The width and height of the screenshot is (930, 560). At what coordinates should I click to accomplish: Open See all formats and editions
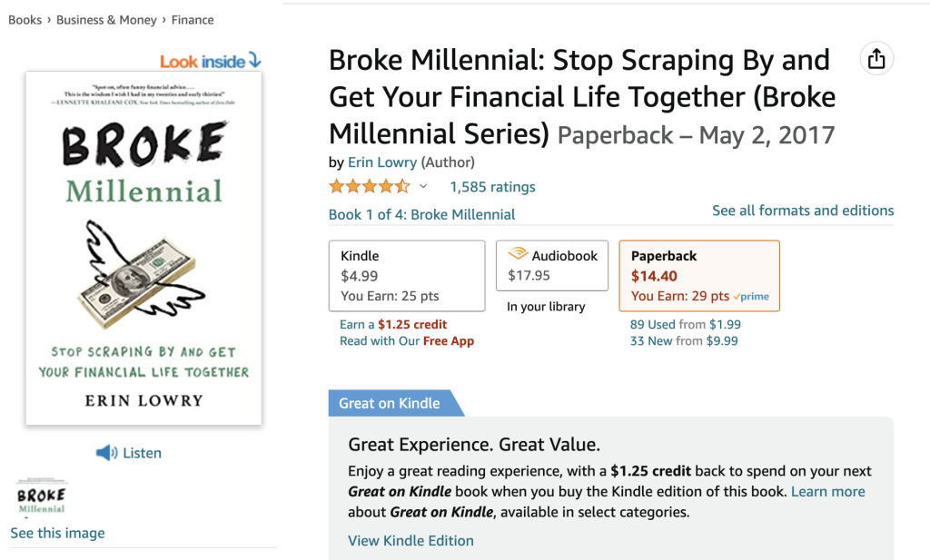(x=803, y=210)
